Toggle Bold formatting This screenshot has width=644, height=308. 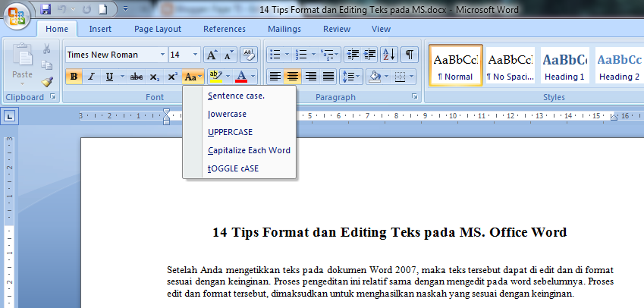point(74,77)
